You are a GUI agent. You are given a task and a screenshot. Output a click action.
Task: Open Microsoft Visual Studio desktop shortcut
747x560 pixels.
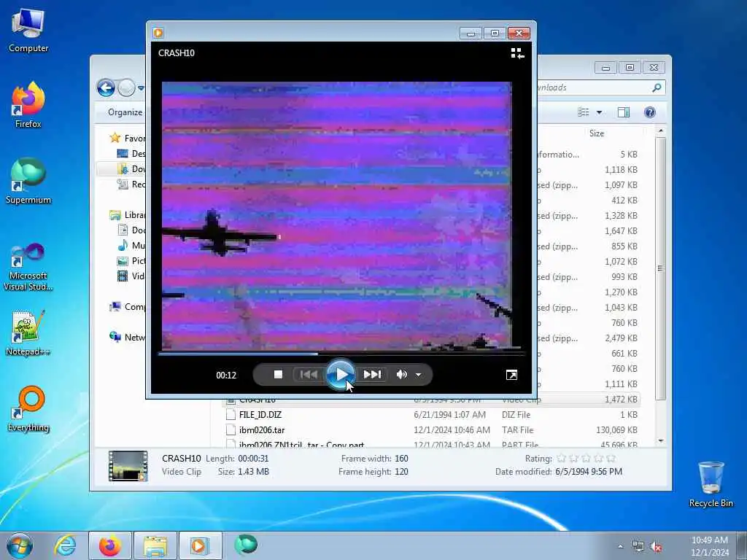click(x=28, y=268)
